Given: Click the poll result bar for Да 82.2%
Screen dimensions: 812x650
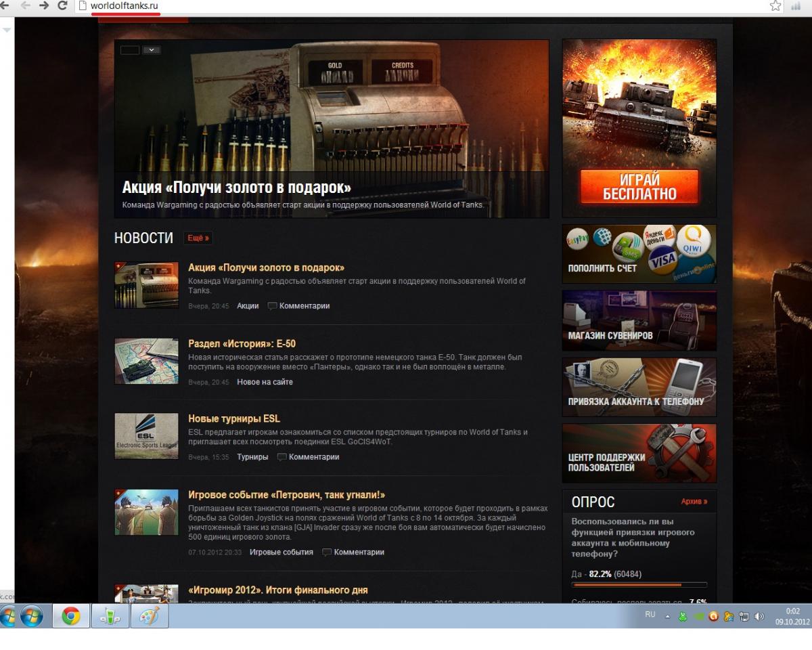Looking at the screenshot, I should click(639, 585).
